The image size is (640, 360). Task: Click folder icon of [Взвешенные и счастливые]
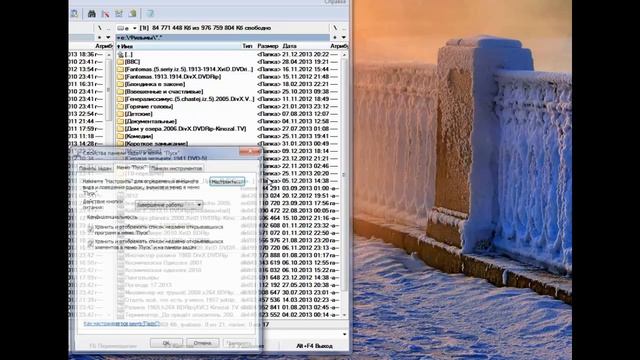(120, 91)
